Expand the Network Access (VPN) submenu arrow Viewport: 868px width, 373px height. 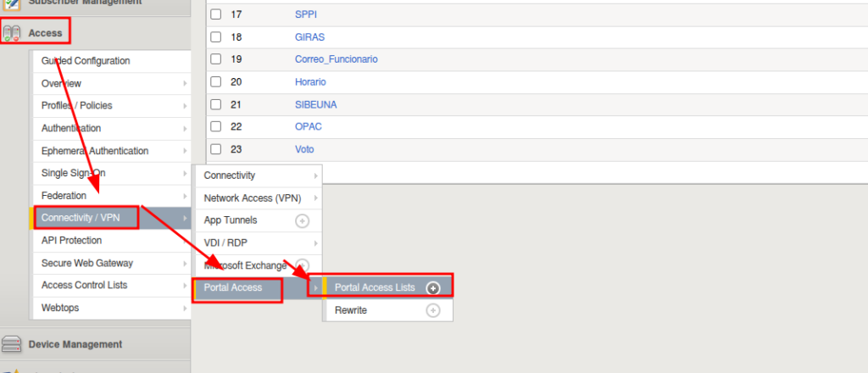click(x=316, y=198)
